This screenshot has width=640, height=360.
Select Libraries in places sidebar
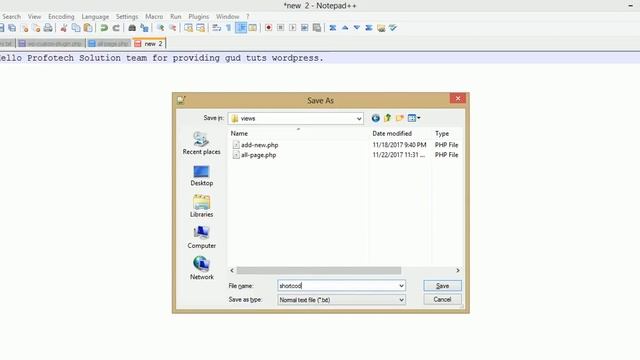click(201, 206)
